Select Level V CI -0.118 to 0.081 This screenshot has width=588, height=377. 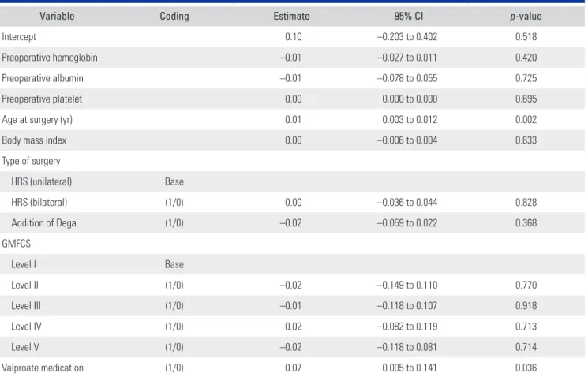[x=407, y=347]
